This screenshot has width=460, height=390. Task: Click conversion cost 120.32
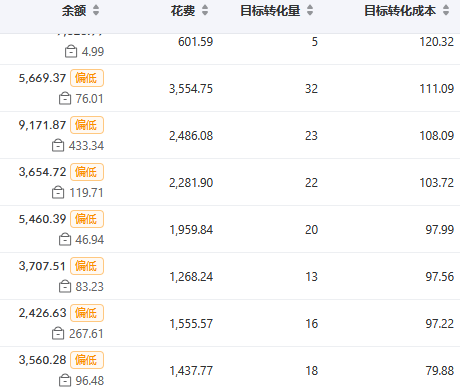pyautogui.click(x=436, y=42)
